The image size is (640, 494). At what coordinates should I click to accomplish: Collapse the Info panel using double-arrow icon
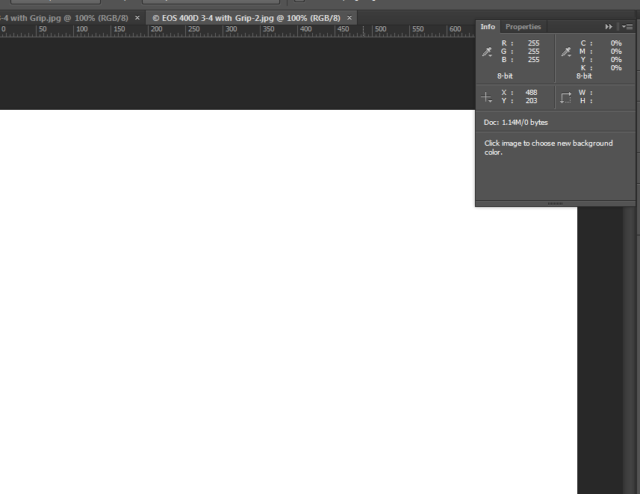click(x=609, y=27)
